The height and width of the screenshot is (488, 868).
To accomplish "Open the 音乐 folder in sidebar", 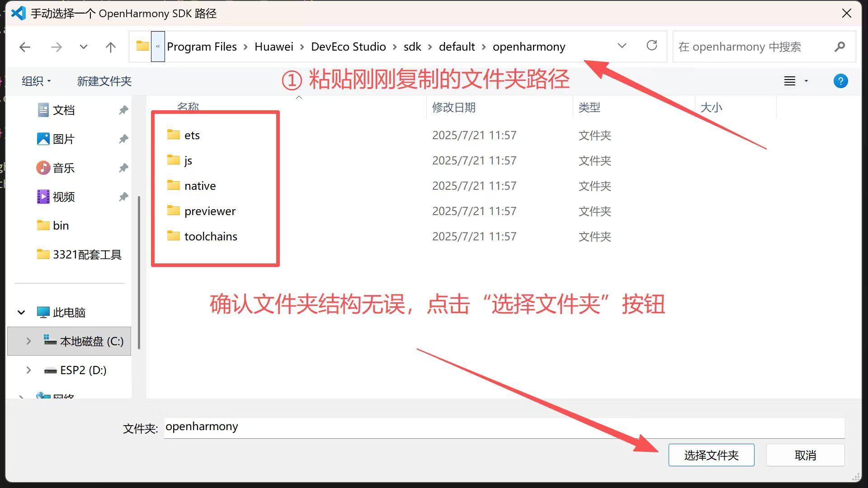I will click(x=64, y=168).
